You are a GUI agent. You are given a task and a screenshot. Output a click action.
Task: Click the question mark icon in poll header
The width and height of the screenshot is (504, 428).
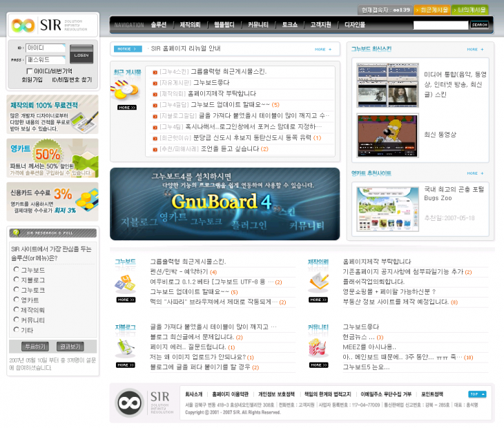coord(16,233)
